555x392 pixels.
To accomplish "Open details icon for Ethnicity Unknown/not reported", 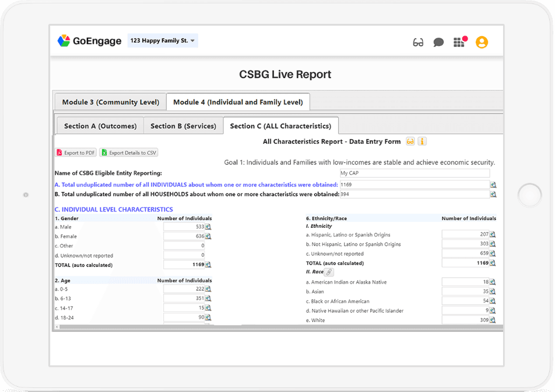I will tap(493, 253).
